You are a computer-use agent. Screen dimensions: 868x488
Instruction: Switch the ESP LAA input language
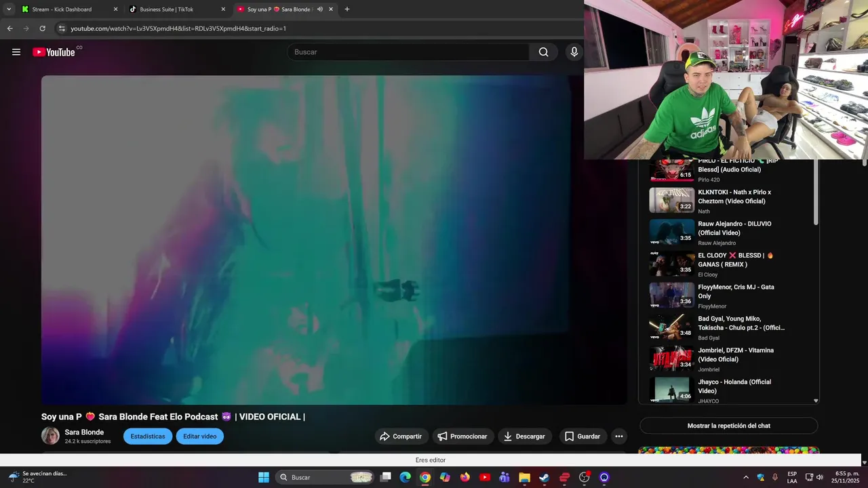pyautogui.click(x=792, y=477)
